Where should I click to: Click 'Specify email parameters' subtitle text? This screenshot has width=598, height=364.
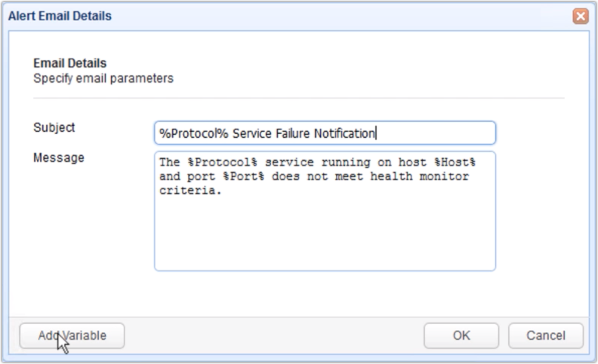[x=103, y=78]
